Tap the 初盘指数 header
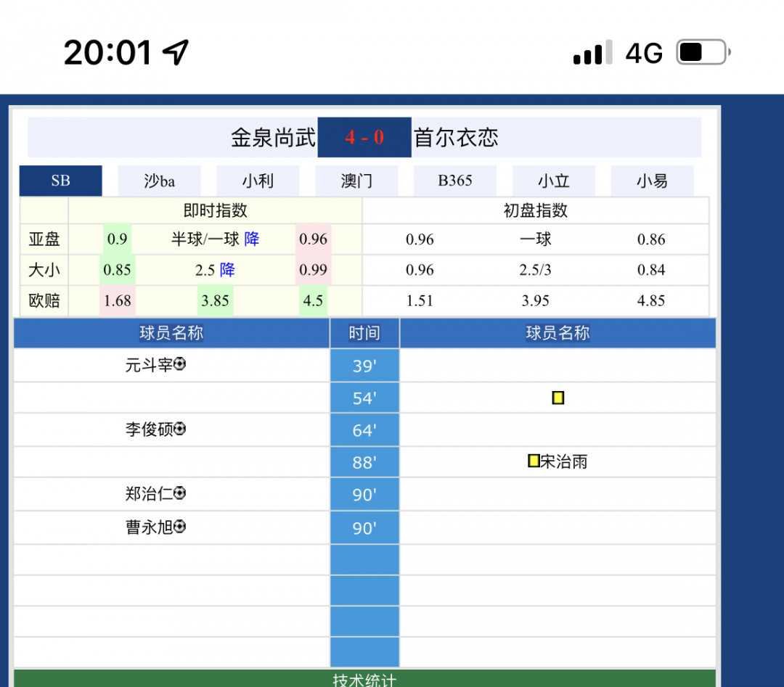Screen dimensions: 784x687 tap(536, 210)
